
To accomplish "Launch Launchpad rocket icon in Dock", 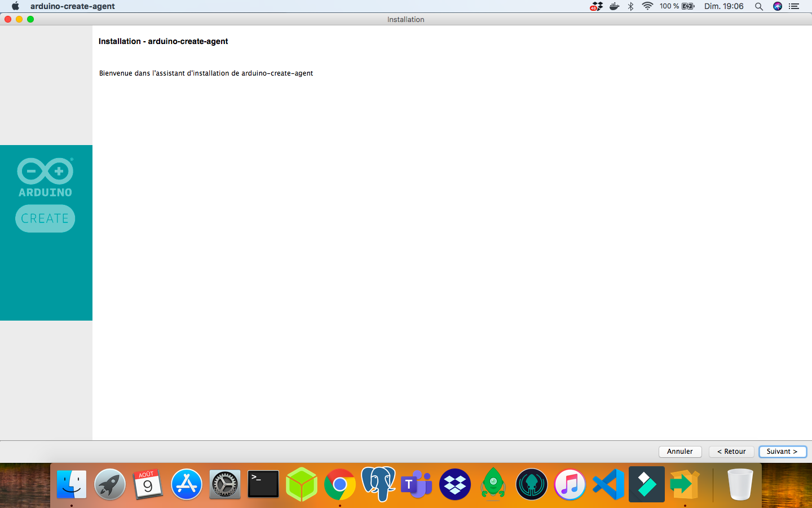I will click(110, 484).
